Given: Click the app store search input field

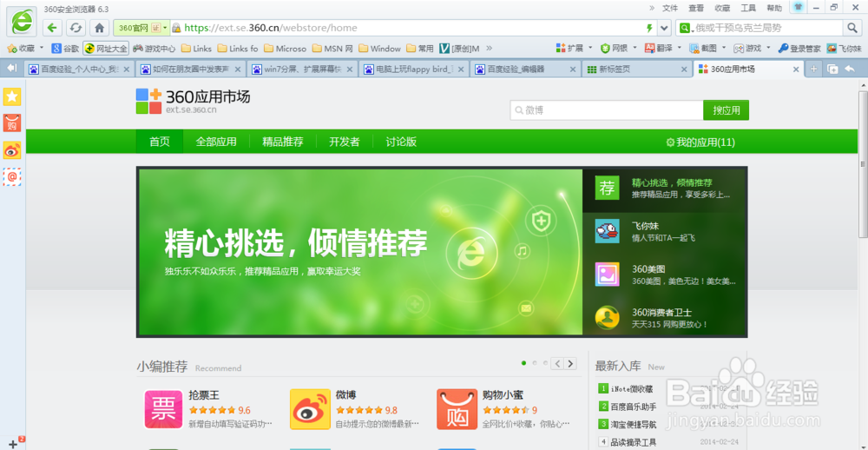Looking at the screenshot, I should click(607, 110).
